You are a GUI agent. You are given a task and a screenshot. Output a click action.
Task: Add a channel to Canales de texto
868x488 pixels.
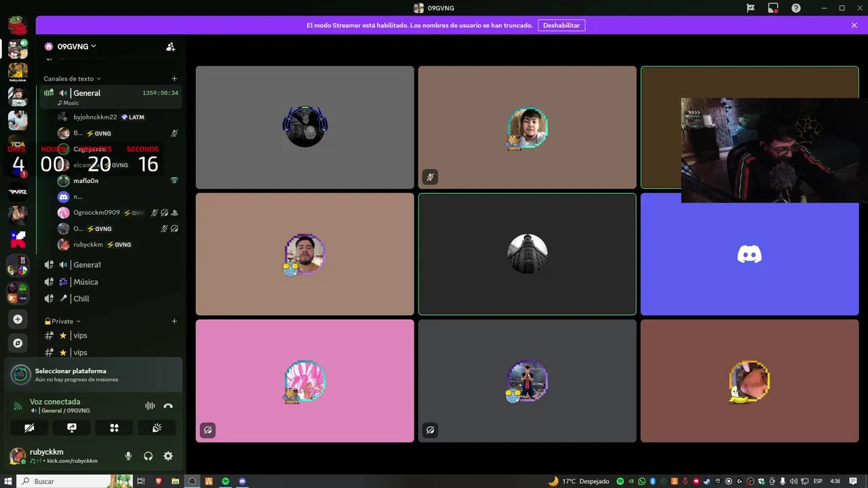[174, 79]
